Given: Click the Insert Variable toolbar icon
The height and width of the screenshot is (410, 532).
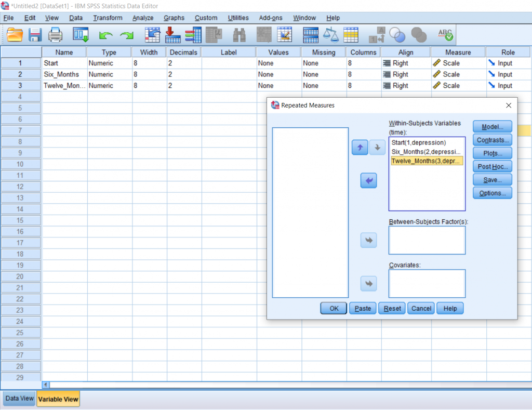Looking at the screenshot, I should tap(285, 34).
